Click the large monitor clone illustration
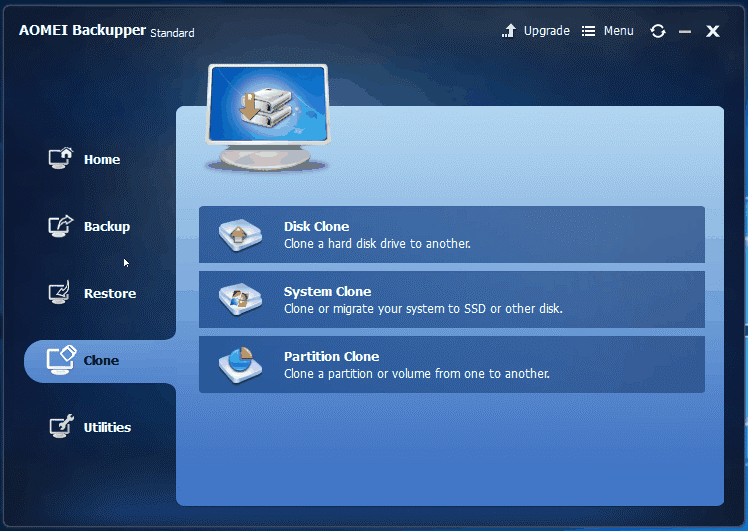Viewport: 748px width, 531px height. (268, 117)
